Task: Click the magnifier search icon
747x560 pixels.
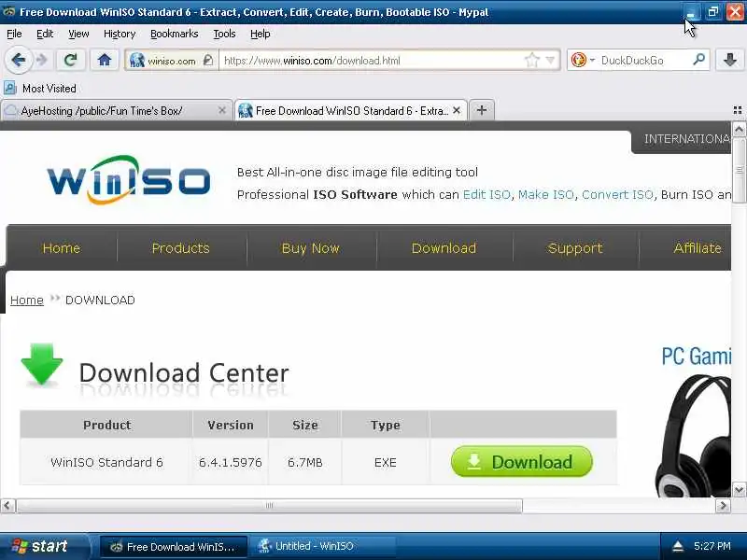Action: point(698,60)
